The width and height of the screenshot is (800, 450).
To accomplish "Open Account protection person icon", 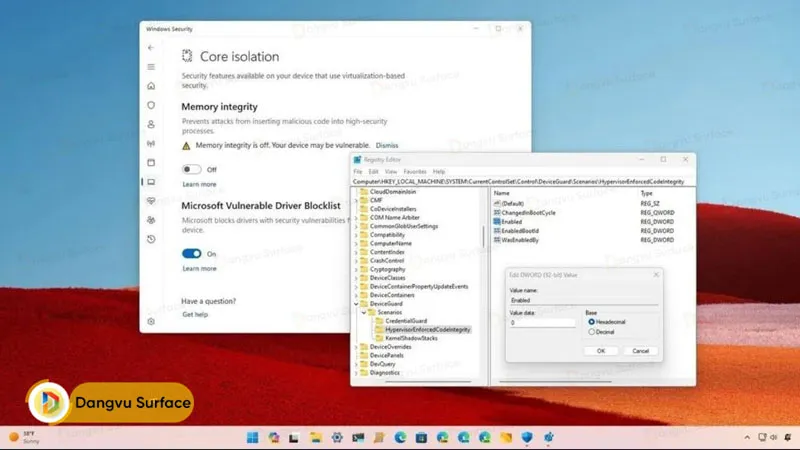I will click(x=151, y=124).
